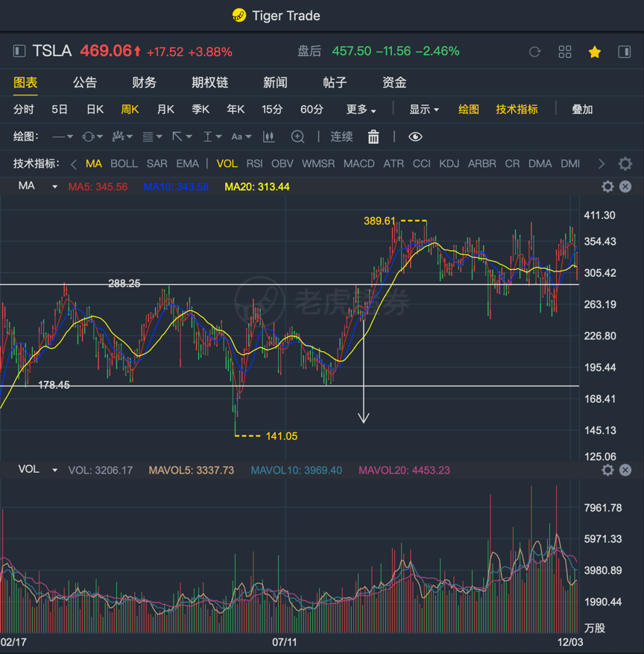The width and height of the screenshot is (644, 654).
Task: Refresh the TSLA quote data
Action: (x=534, y=51)
